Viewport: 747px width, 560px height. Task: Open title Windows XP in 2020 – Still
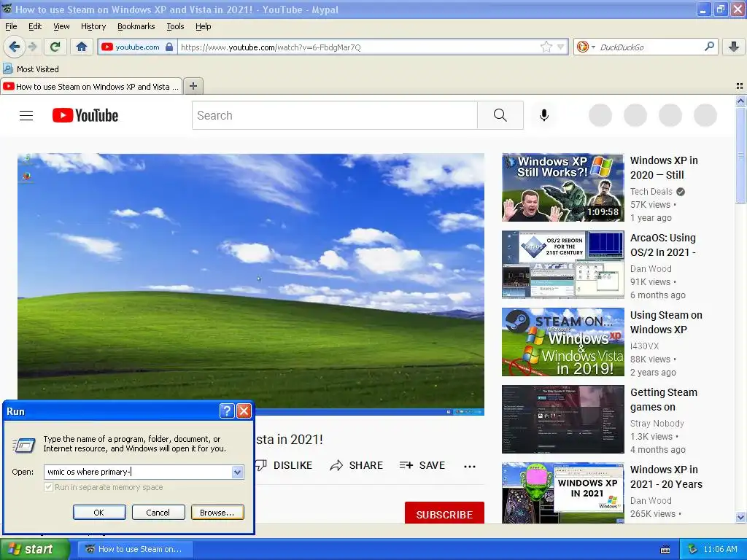tap(664, 168)
